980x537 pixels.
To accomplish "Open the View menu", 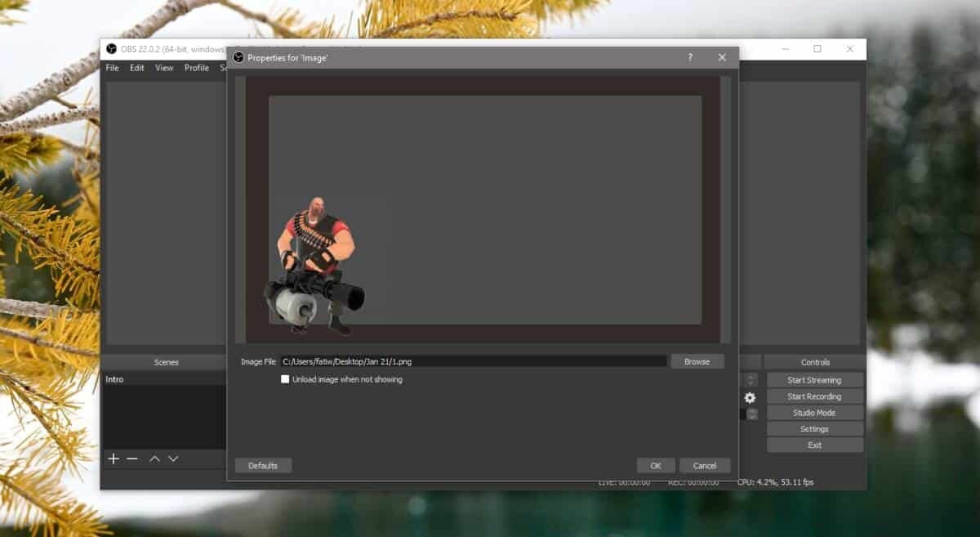I will coord(163,68).
